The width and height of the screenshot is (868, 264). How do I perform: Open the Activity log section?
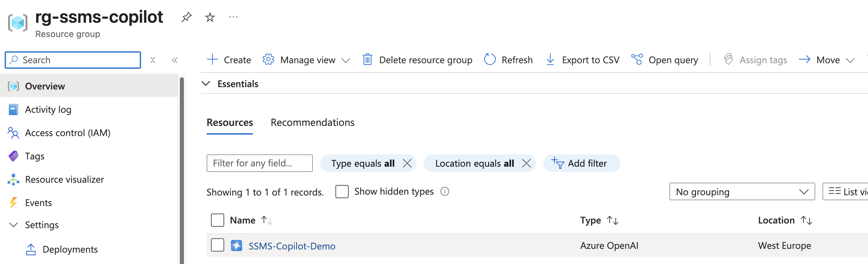(48, 109)
